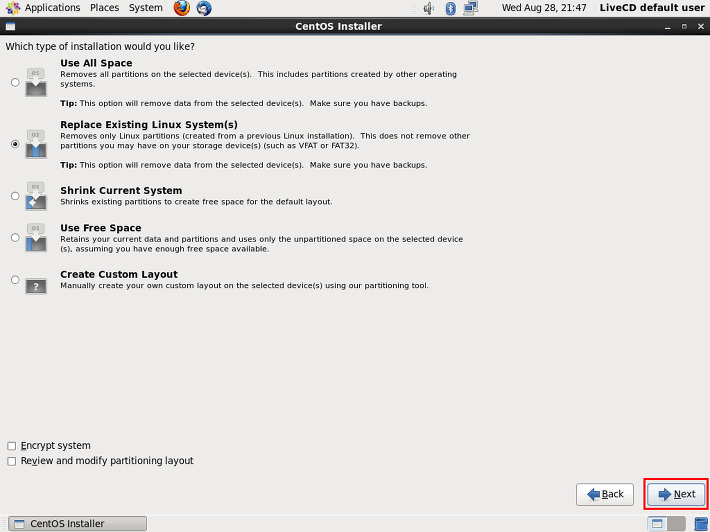
Task: Select Use All Space radio button
Action: [x=15, y=82]
